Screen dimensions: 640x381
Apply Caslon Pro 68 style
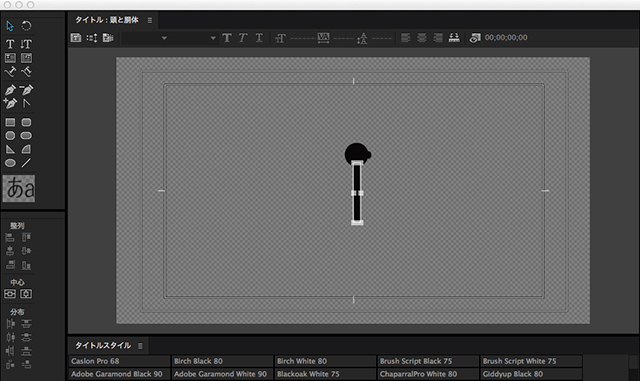click(119, 361)
